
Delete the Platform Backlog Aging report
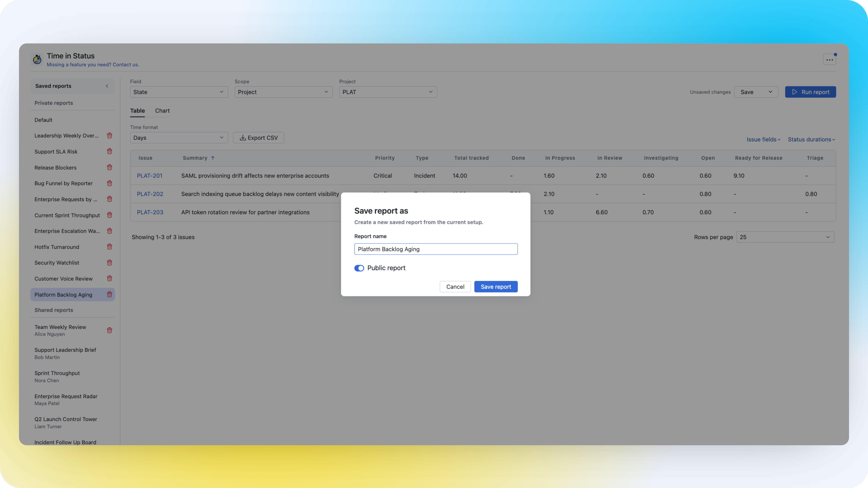click(109, 294)
